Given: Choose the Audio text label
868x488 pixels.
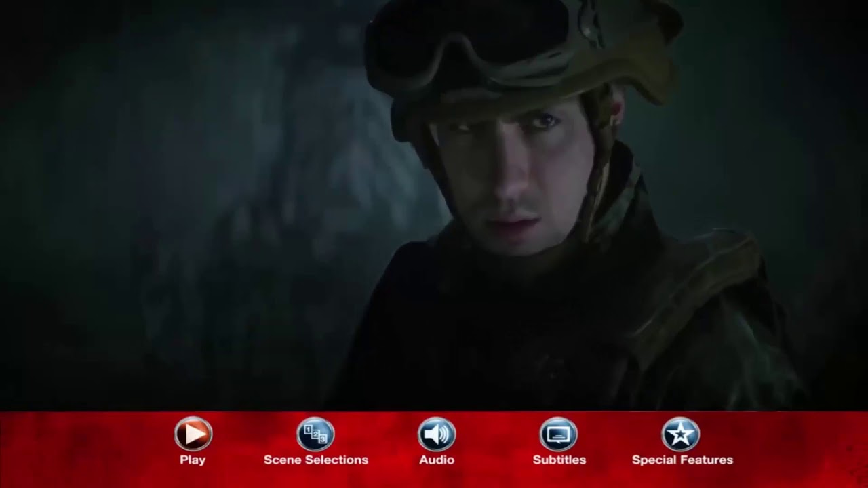Looking at the screenshot, I should click(x=437, y=460).
